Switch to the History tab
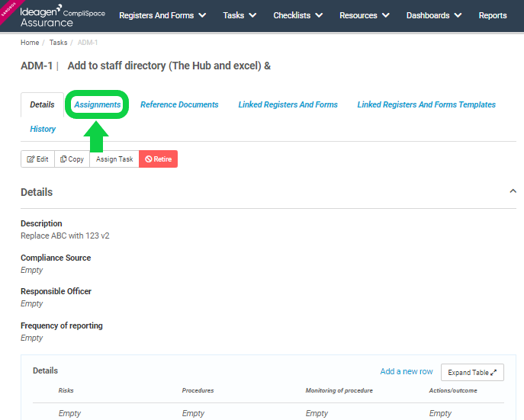The height and width of the screenshot is (420, 524). pos(43,129)
